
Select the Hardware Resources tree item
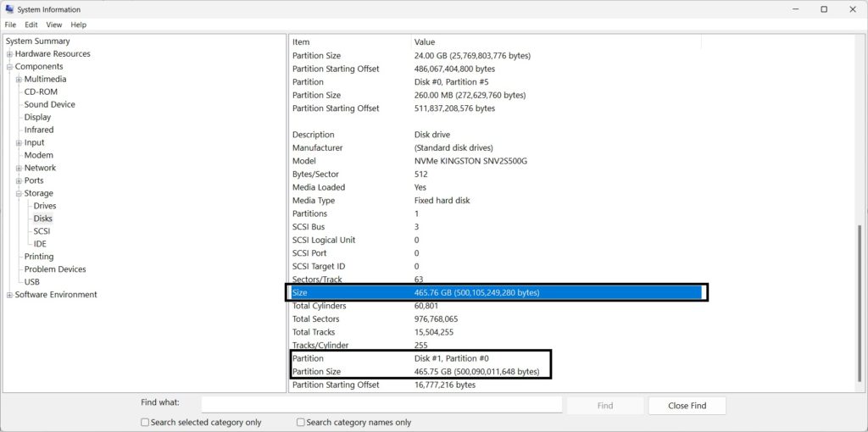tap(53, 53)
